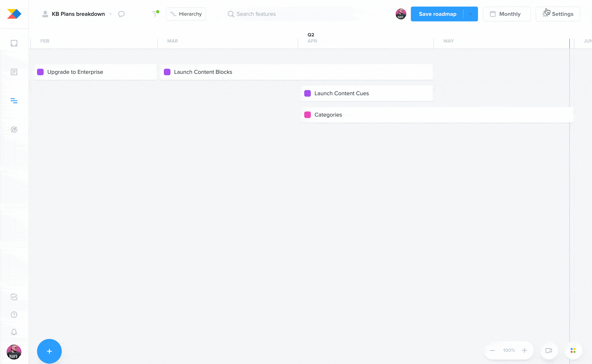Click the Save roadmap button
The width and height of the screenshot is (592, 364).
click(437, 14)
